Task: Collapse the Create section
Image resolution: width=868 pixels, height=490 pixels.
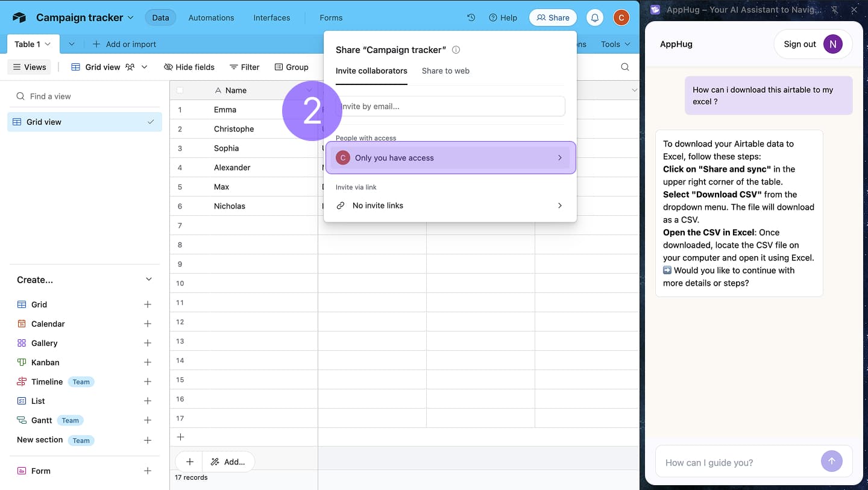Action: click(x=149, y=280)
